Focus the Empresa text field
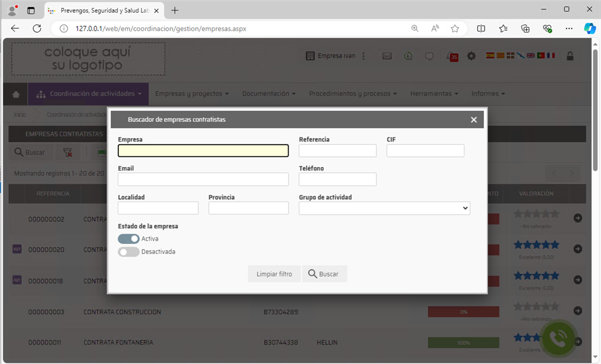 [203, 151]
